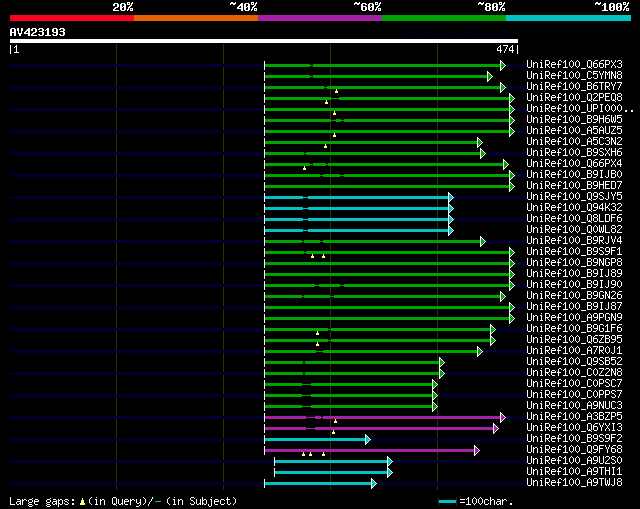Click the cyan arrowhead ending the Q9SJY5 alignment
Image resolution: width=640 pixels, height=509 pixels.
point(451,198)
